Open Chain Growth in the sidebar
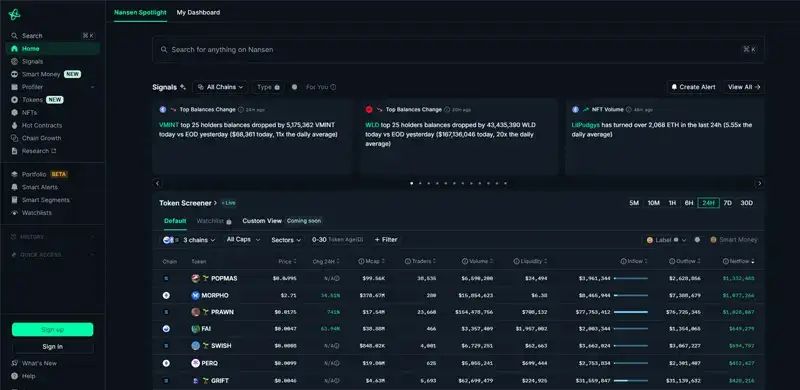The width and height of the screenshot is (800, 390). coord(41,138)
